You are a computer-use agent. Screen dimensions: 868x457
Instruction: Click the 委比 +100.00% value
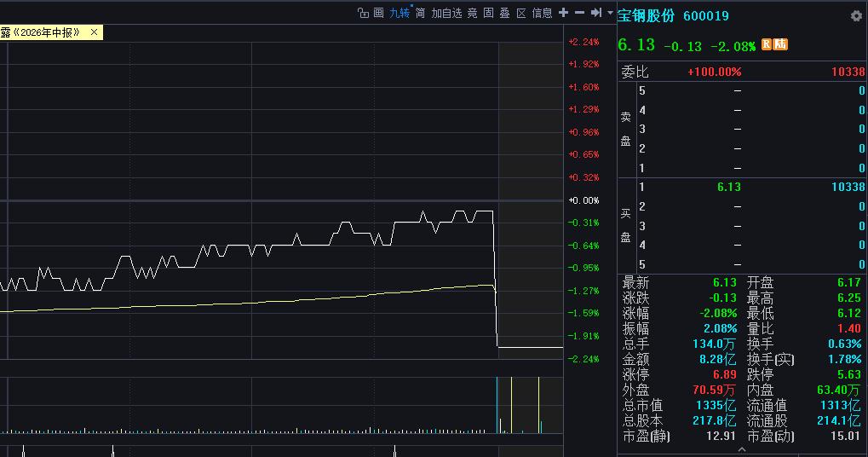(714, 72)
